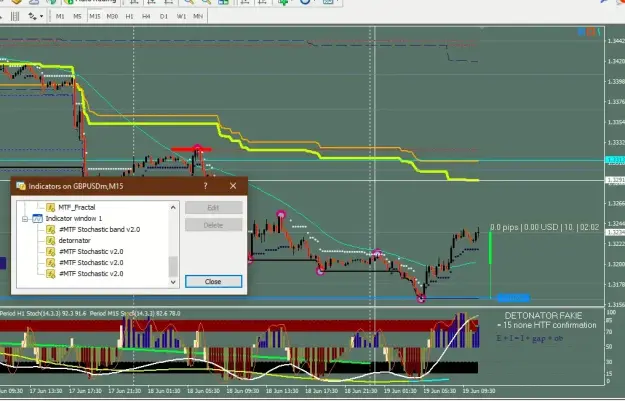Click the 1.3420 price axis value

[x=615, y=61]
